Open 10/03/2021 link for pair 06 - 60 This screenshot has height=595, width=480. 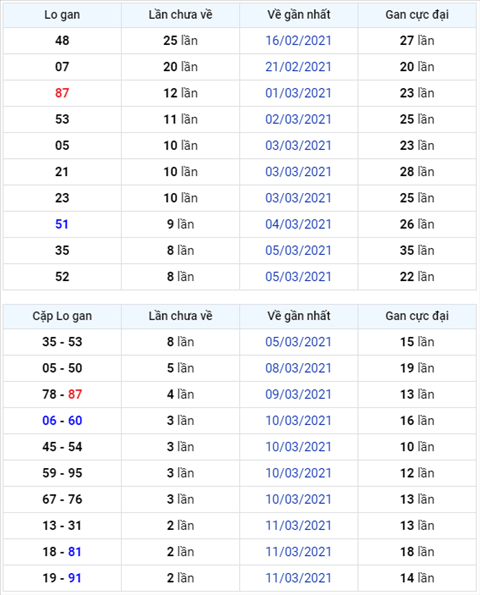click(298, 420)
